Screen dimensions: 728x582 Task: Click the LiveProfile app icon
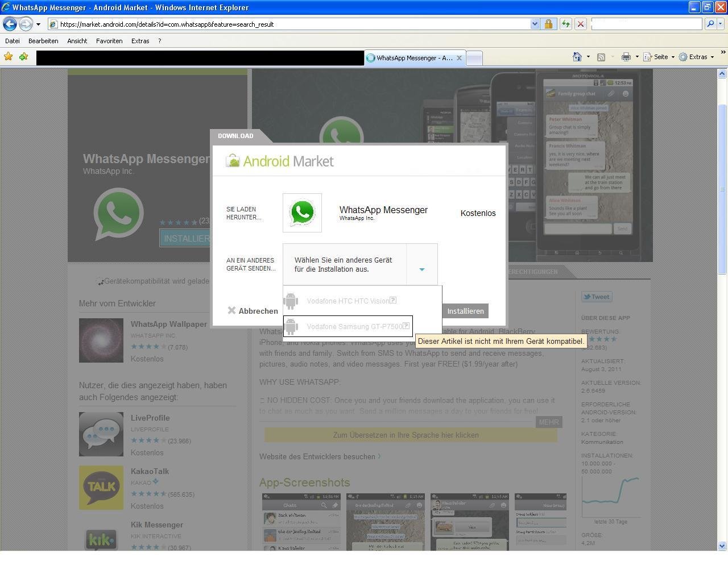tap(101, 434)
